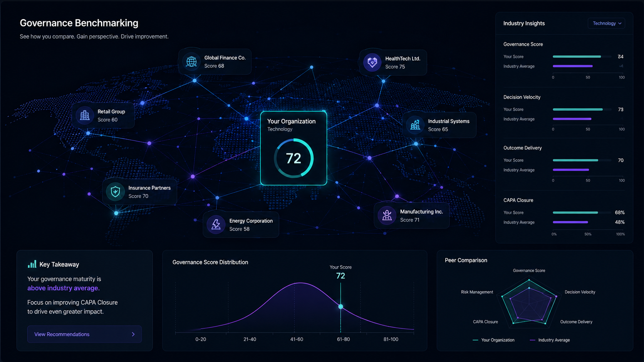Select the Your Organization score card

click(x=293, y=148)
